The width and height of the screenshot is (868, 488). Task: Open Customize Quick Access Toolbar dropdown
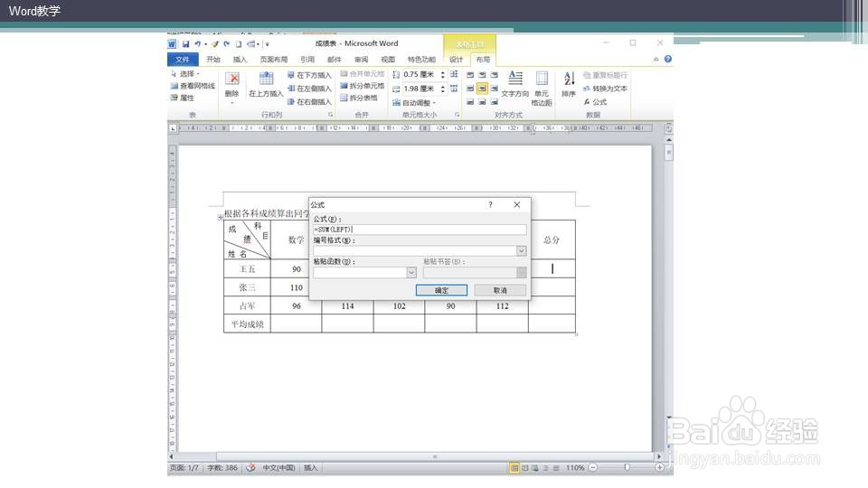[267, 44]
